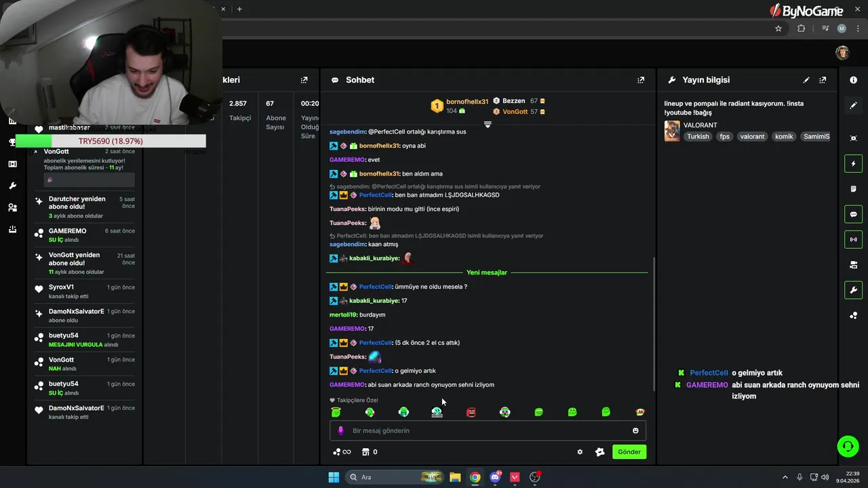The image size is (868, 488).
Task: Open the info icon in the right sidebar
Action: 853,80
